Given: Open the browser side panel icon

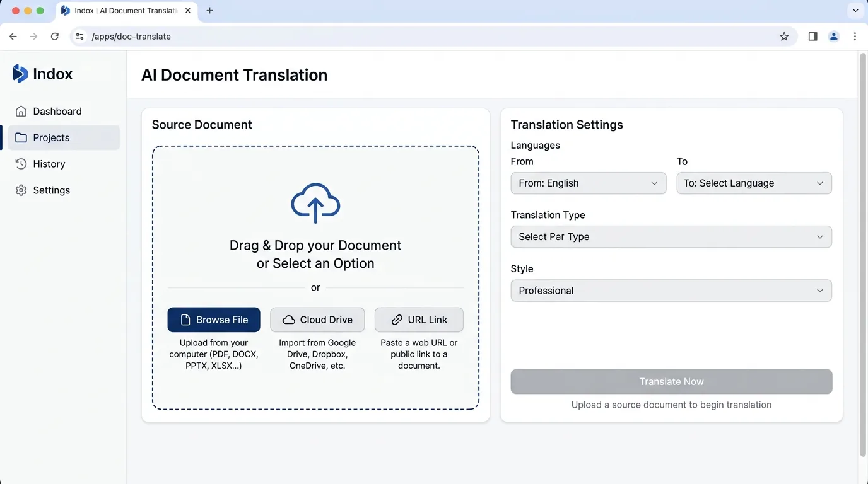Looking at the screenshot, I should 812,37.
